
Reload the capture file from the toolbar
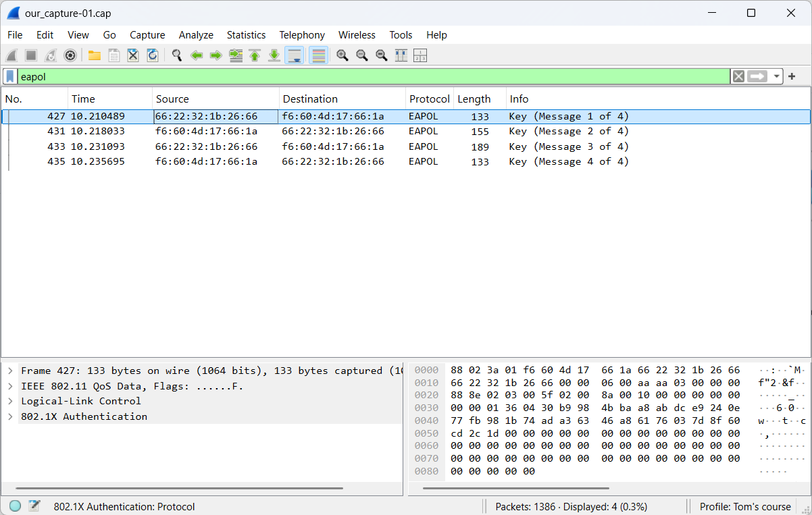click(x=153, y=55)
